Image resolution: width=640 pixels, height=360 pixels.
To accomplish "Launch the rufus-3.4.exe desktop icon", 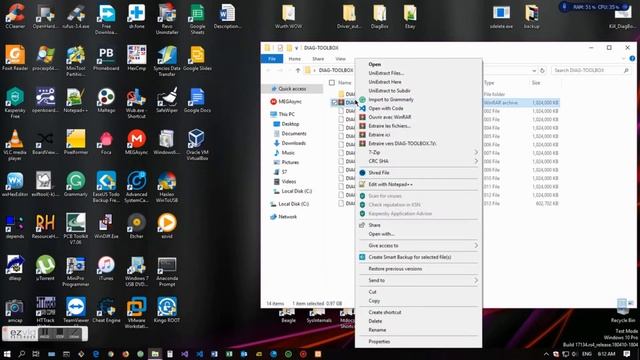I will click(76, 16).
